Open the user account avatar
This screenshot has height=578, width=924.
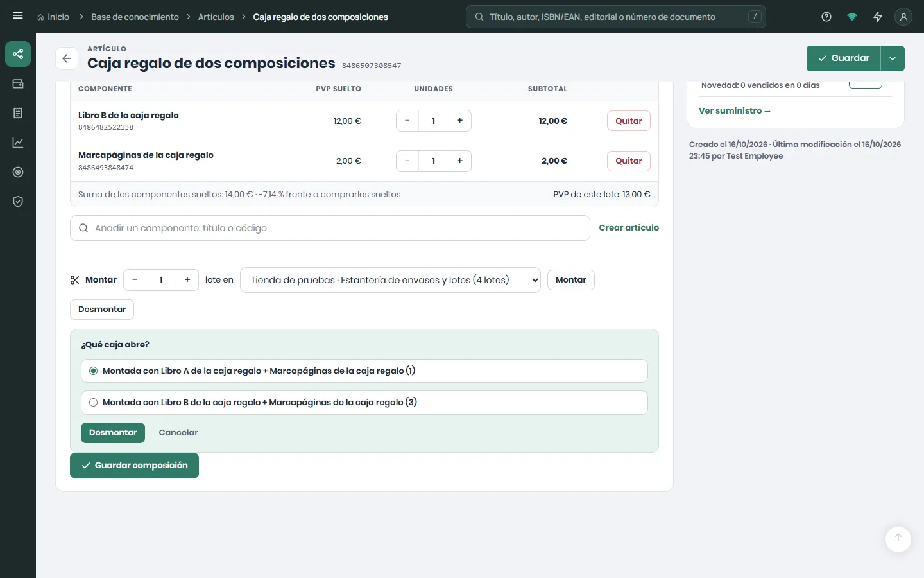click(903, 17)
